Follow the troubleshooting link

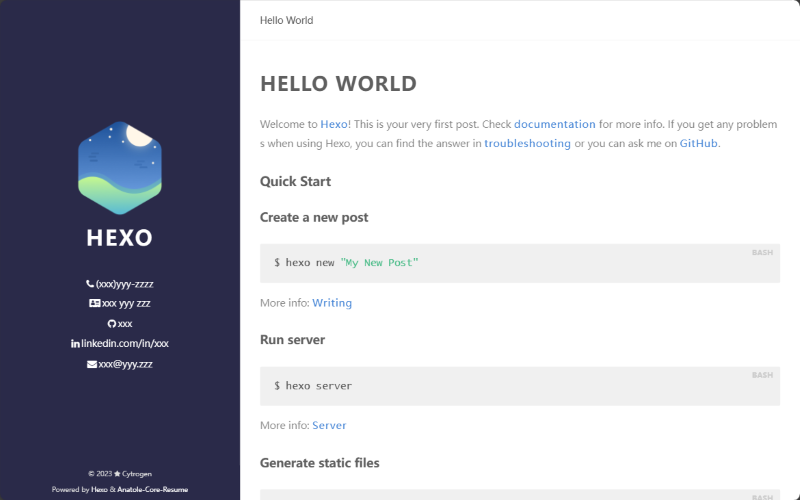(x=527, y=143)
